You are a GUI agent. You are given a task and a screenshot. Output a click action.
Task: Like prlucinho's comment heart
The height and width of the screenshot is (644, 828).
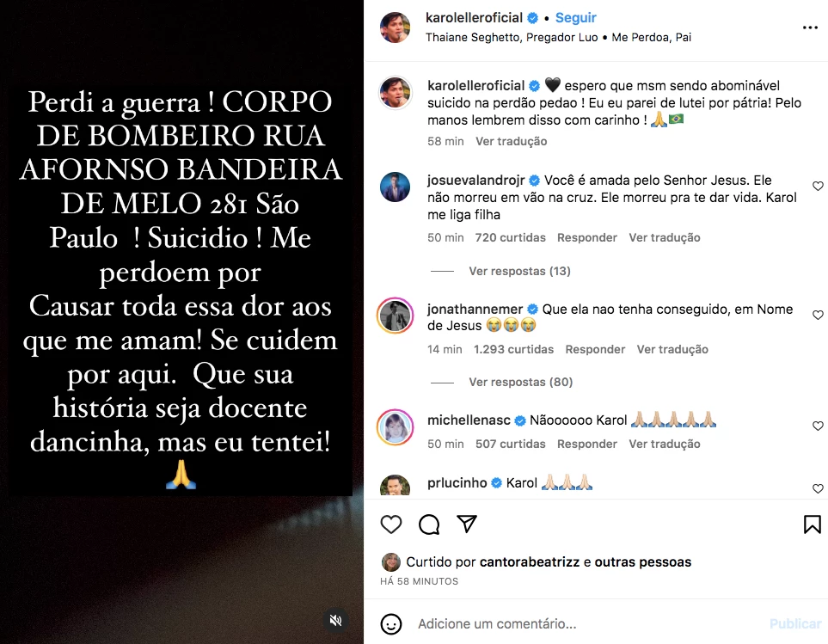818,488
